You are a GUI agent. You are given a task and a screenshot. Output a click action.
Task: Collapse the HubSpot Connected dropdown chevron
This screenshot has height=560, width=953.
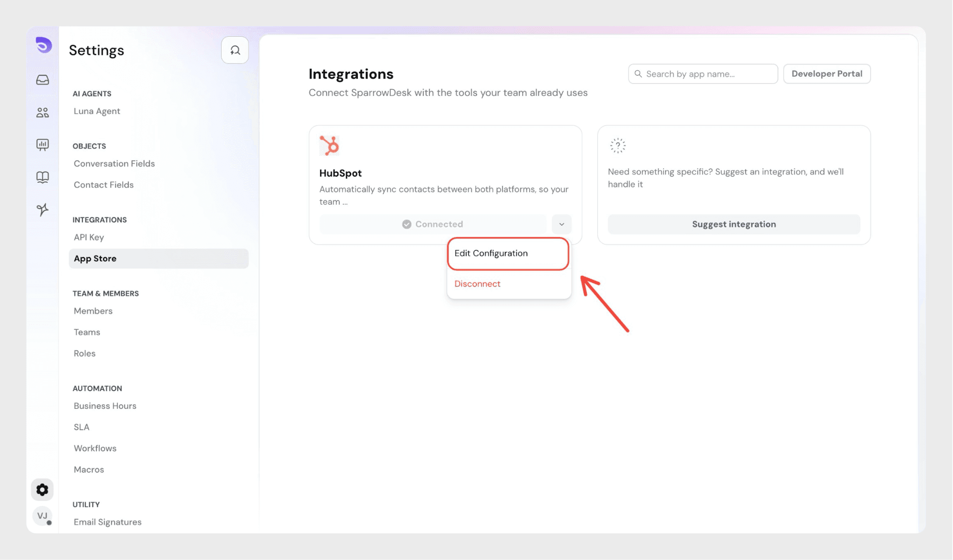(562, 224)
